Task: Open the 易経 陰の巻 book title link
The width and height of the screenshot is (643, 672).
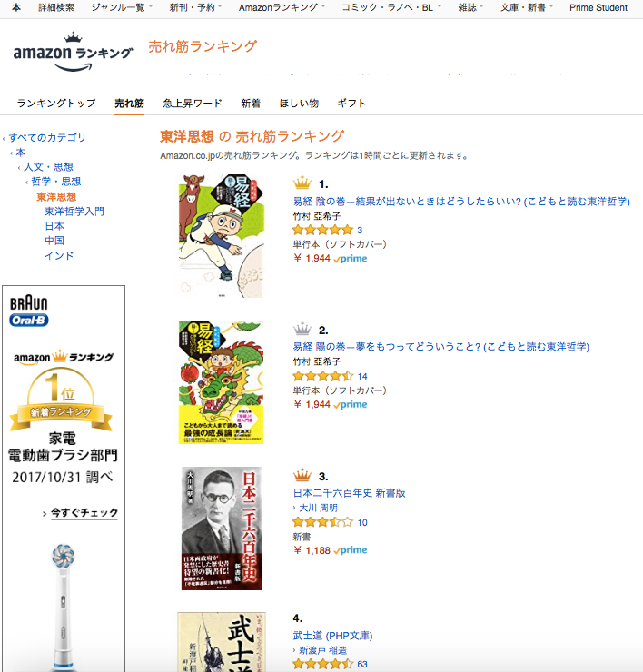Action: tap(461, 202)
